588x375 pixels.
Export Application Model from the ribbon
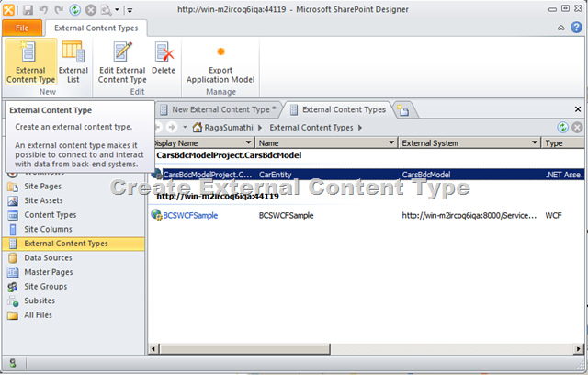220,62
